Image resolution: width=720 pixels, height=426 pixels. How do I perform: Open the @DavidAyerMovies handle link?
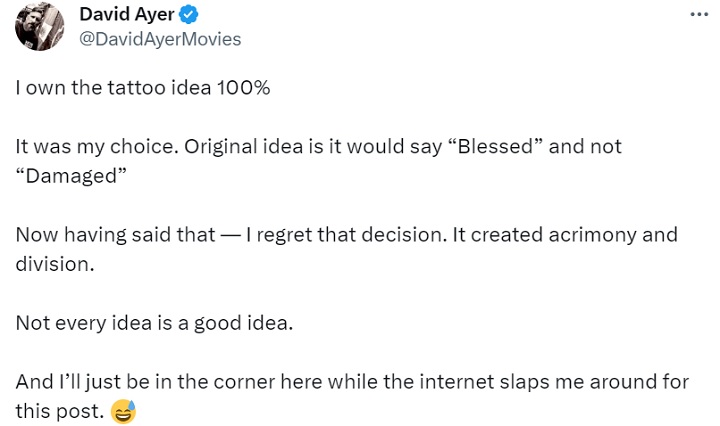(x=159, y=38)
